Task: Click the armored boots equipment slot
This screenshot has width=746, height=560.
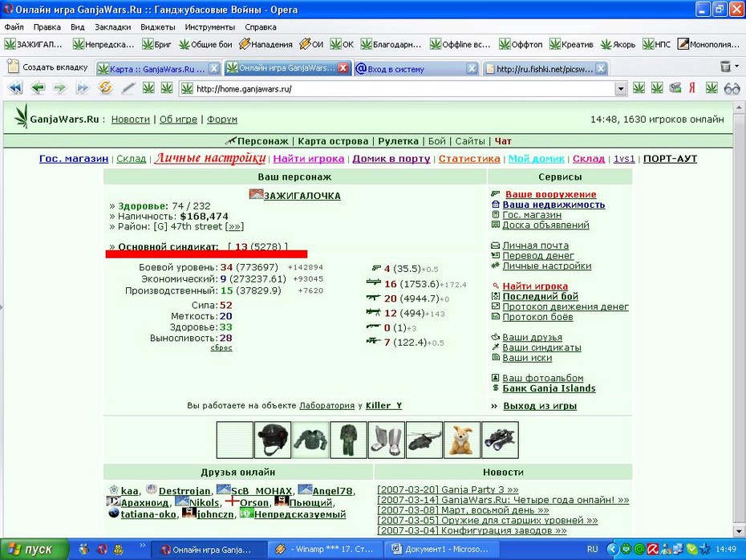Action: (x=387, y=440)
